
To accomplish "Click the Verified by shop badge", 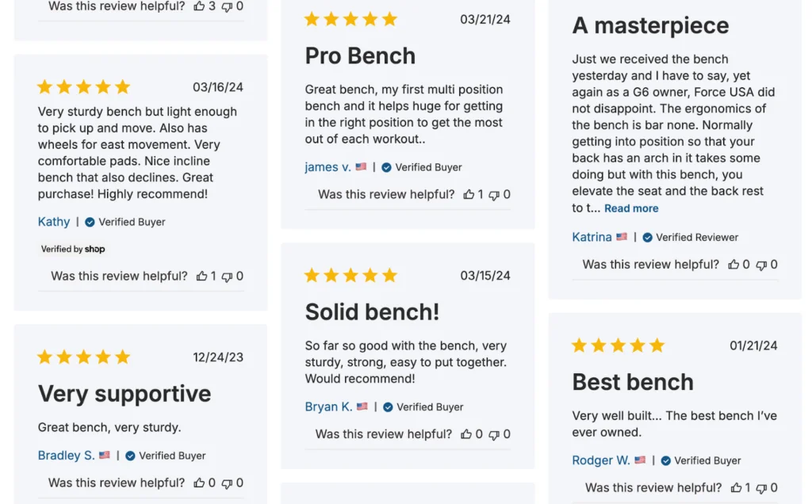I will click(73, 249).
